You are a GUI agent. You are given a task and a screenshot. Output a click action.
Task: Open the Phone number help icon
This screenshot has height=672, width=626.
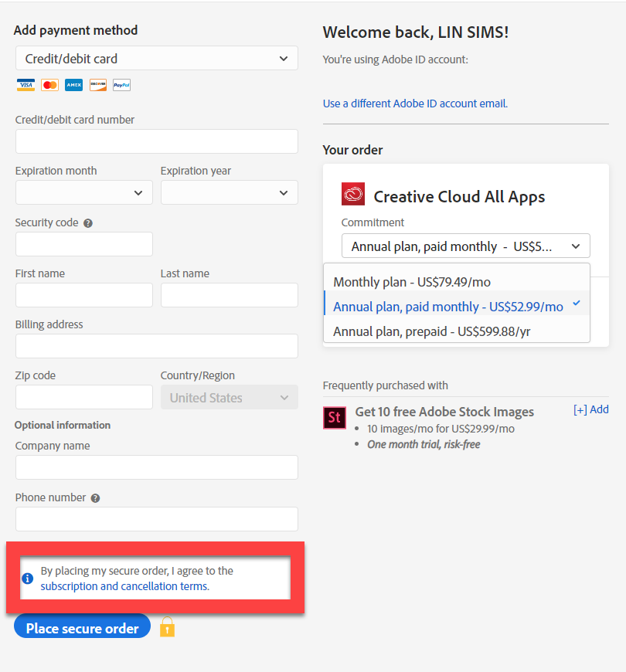95,497
